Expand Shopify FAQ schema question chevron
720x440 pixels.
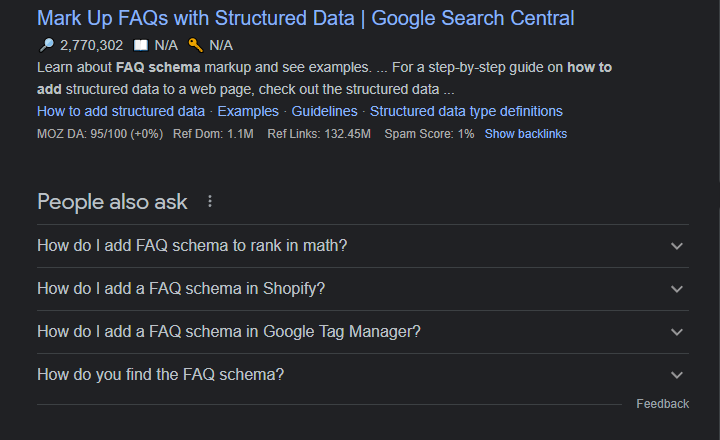point(676,289)
